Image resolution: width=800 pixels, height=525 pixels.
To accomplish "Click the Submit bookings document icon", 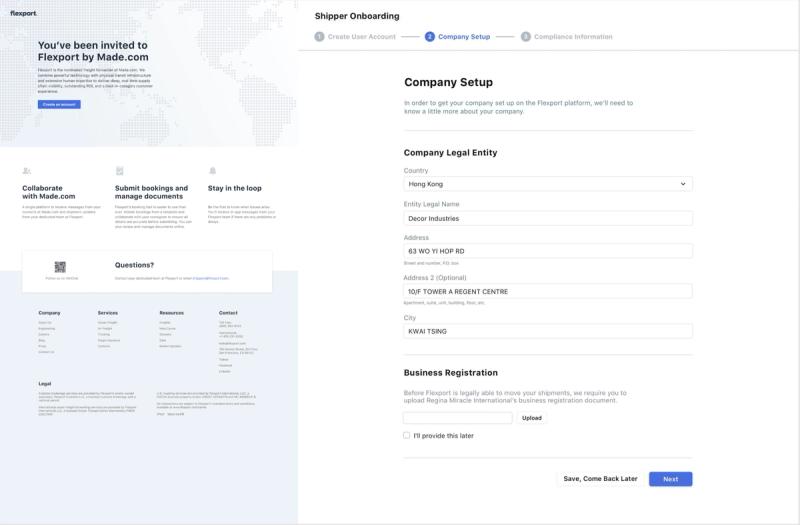I will point(119,171).
